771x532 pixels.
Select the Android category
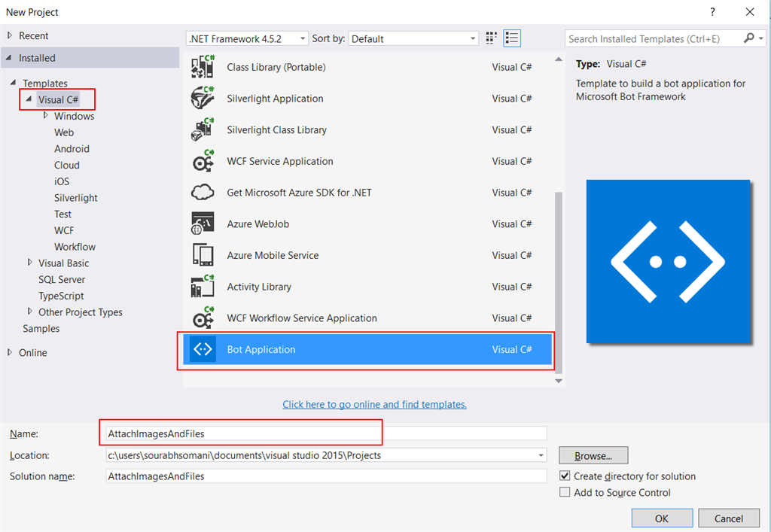click(x=72, y=148)
